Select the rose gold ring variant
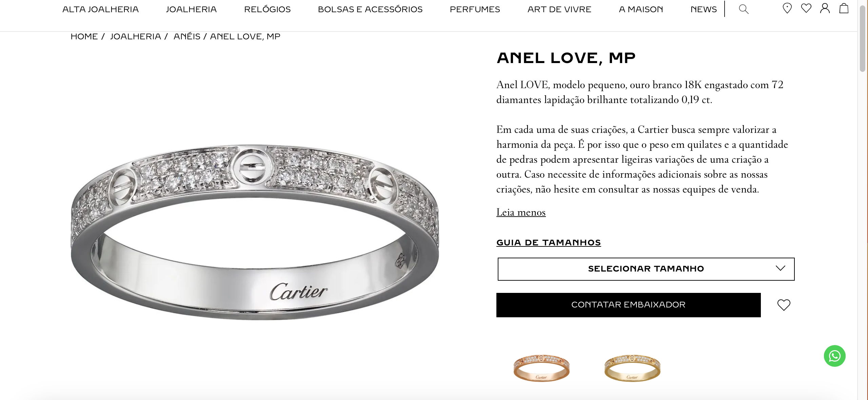 (x=541, y=368)
